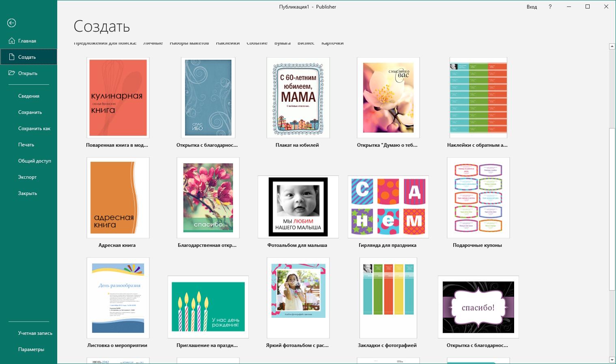Open Учетная запись page

[x=35, y=333]
